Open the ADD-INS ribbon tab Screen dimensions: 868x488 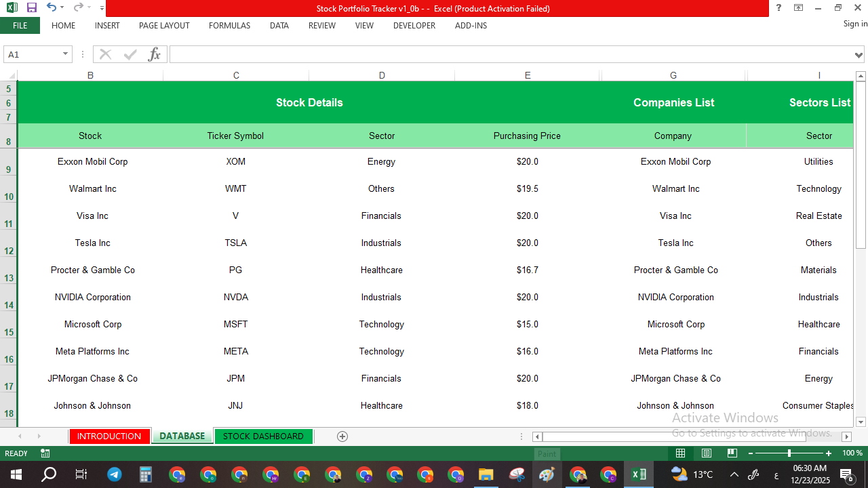pos(471,26)
